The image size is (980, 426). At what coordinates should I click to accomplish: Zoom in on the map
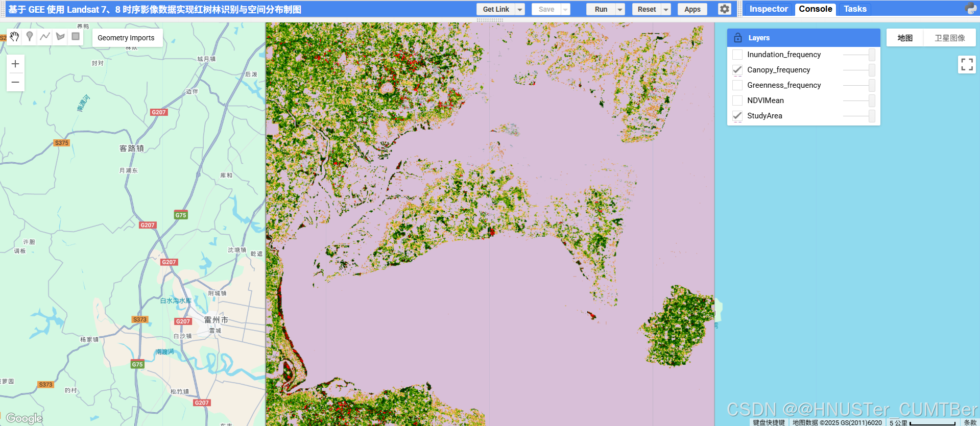tap(15, 64)
